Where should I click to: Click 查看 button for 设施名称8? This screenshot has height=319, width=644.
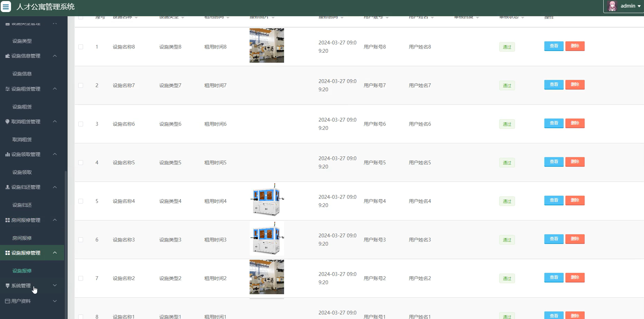coord(554,46)
